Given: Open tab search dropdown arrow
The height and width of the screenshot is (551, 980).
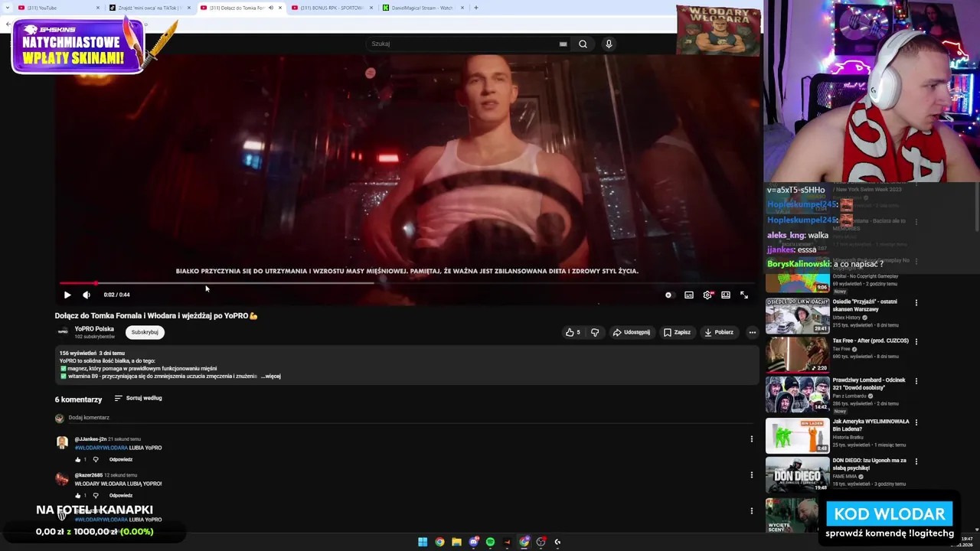Looking at the screenshot, I should (8, 8).
